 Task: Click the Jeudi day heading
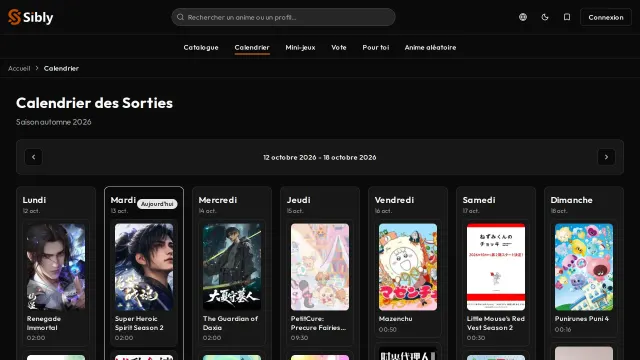tap(298, 200)
